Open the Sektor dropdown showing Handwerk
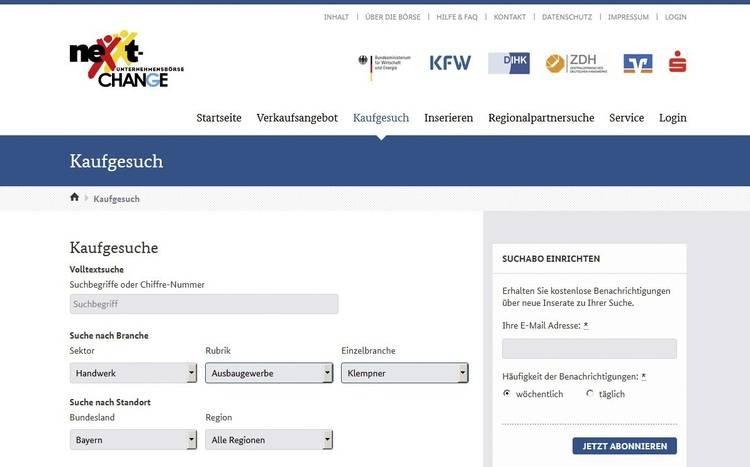750x467 pixels. click(x=133, y=373)
